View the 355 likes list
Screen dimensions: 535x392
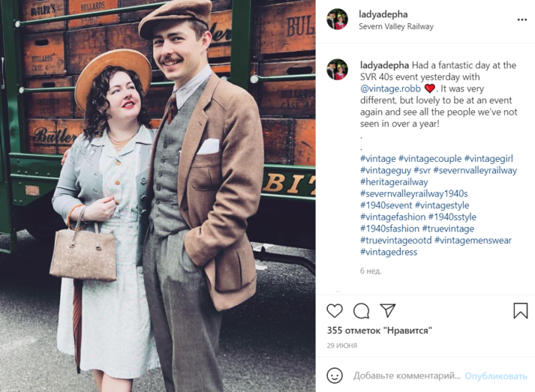point(380,331)
